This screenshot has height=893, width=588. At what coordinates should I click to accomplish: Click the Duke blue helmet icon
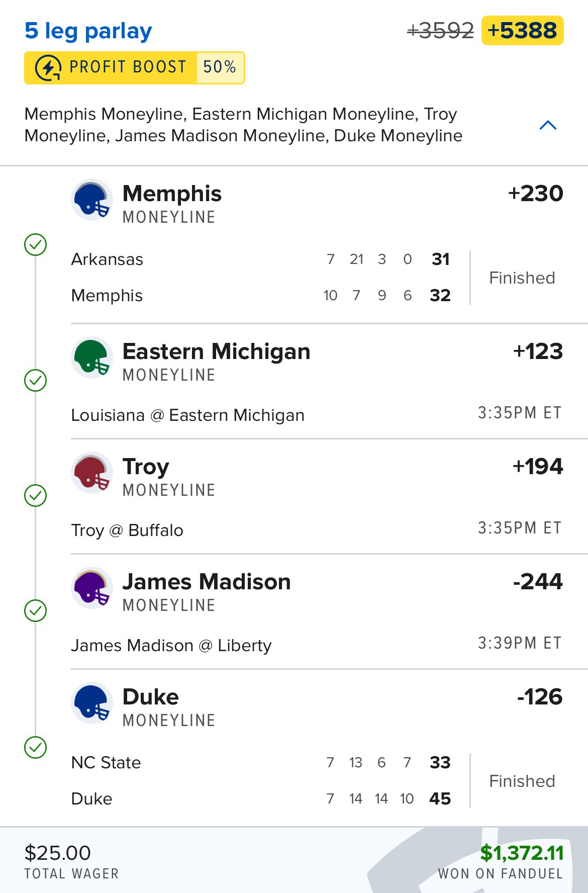[91, 703]
